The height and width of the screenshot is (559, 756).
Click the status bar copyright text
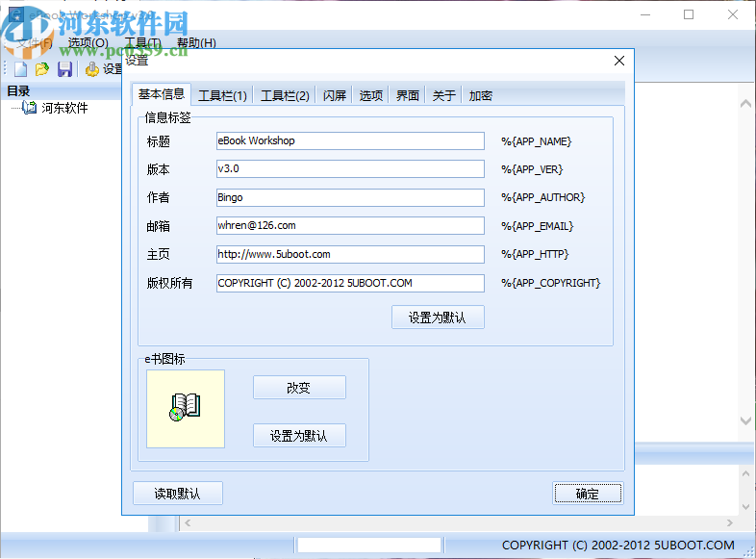point(618,545)
